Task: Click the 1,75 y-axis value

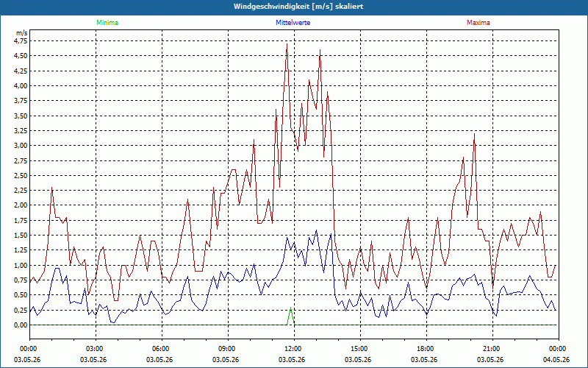Action: click(21, 220)
